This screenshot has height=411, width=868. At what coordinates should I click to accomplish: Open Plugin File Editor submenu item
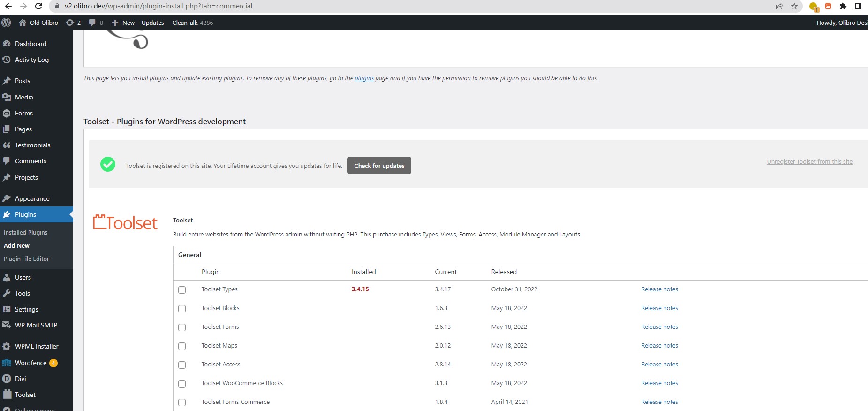(26, 259)
